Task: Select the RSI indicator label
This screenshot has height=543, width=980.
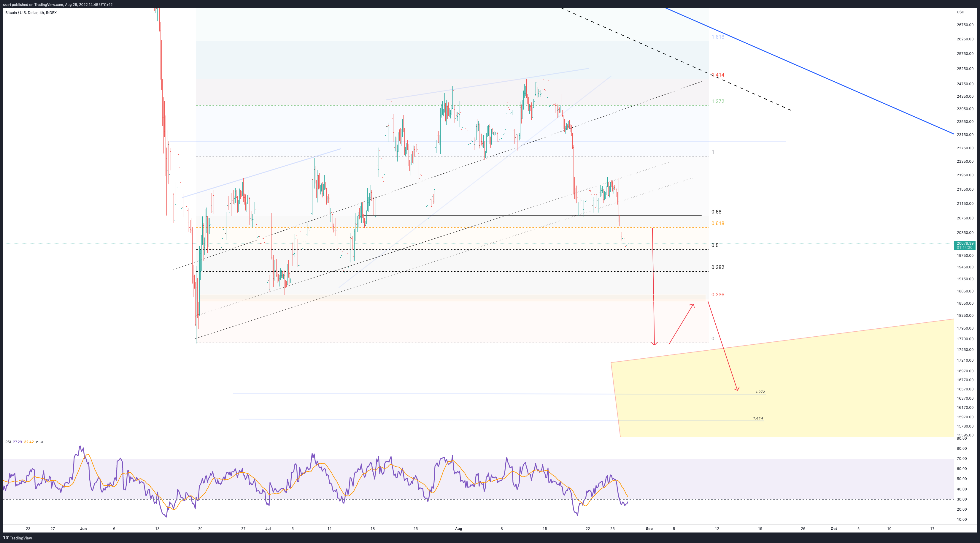Action: (8, 442)
